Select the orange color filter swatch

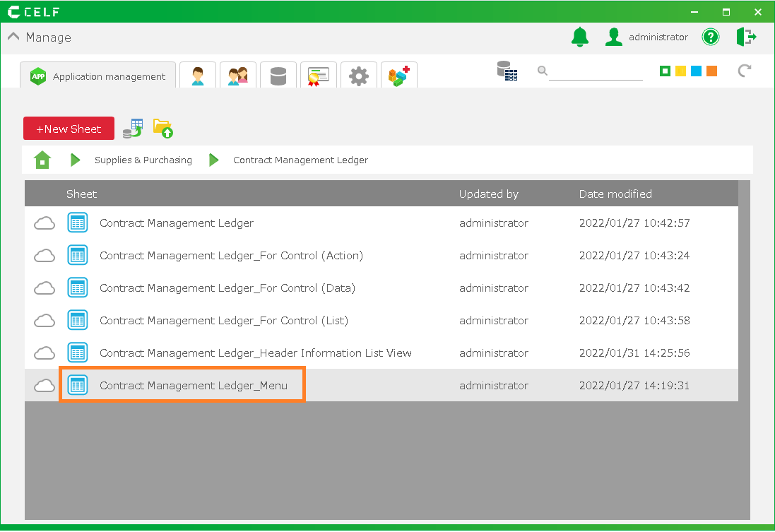click(711, 71)
